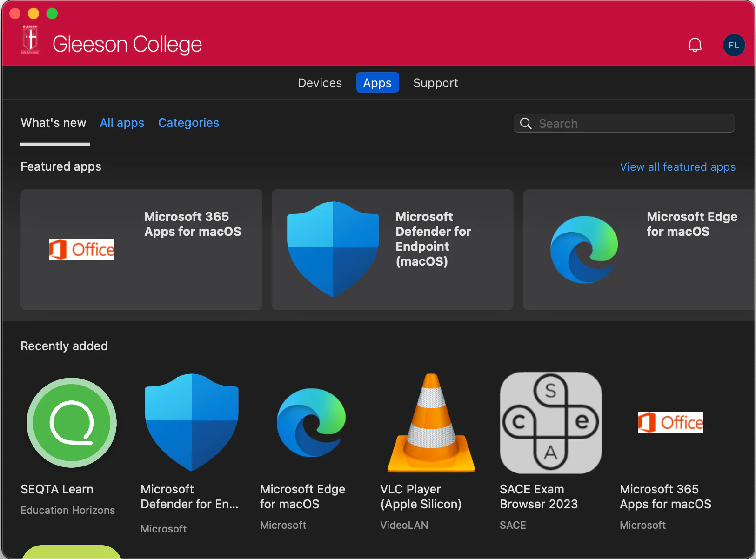Viewport: 756px width, 559px height.
Task: Click the search magnifier icon
Action: (526, 123)
